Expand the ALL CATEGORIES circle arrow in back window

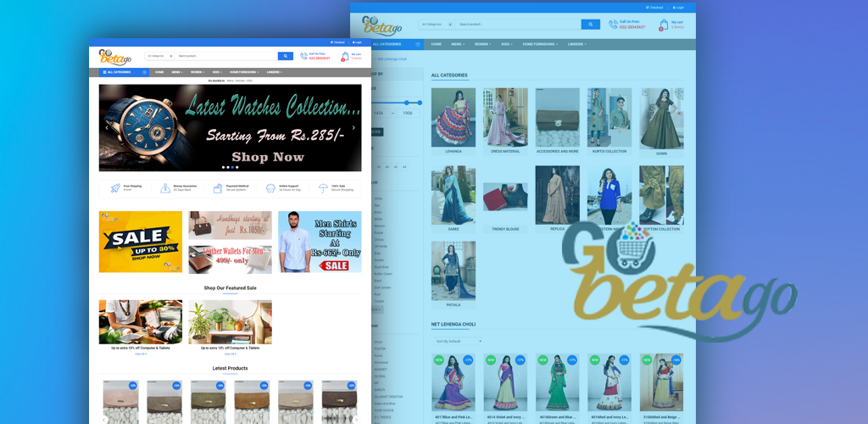pyautogui.click(x=418, y=44)
